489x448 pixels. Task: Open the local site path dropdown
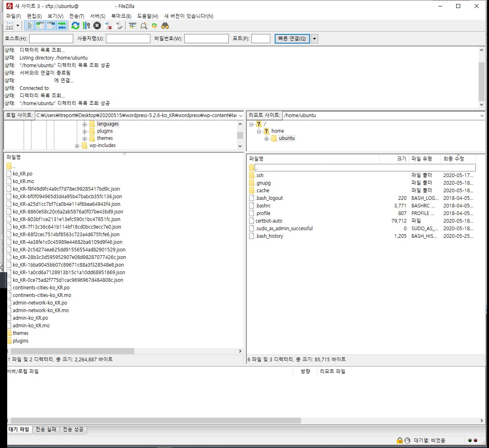(x=241, y=115)
